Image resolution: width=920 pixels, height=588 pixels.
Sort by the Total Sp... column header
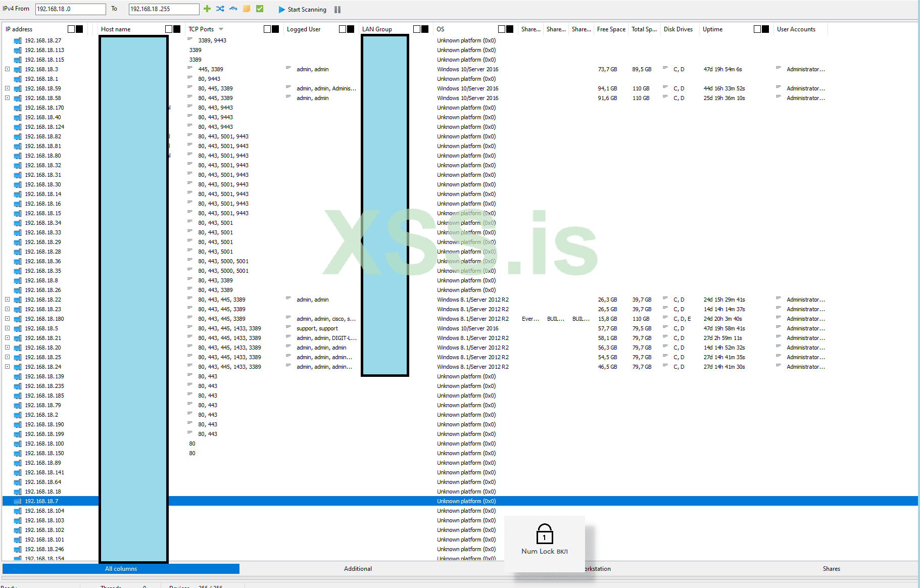tap(644, 29)
